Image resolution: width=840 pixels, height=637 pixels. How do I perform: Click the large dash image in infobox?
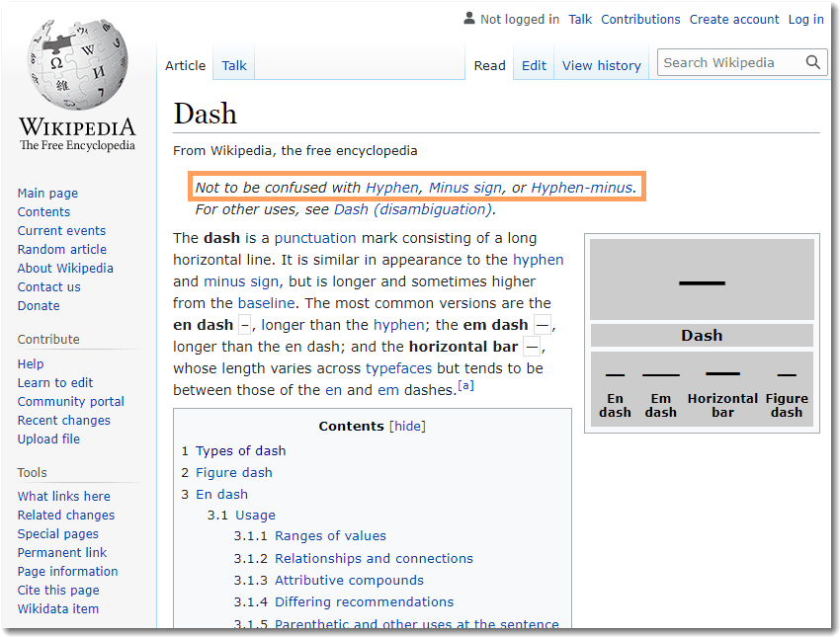(702, 279)
